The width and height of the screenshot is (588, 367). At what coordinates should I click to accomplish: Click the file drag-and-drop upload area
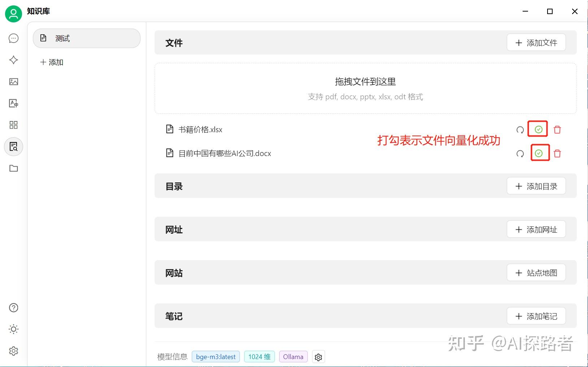click(365, 88)
